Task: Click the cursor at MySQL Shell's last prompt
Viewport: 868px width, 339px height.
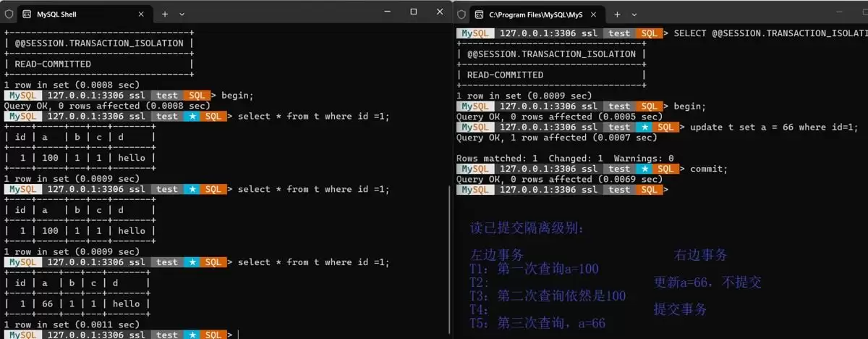Action: click(237, 335)
